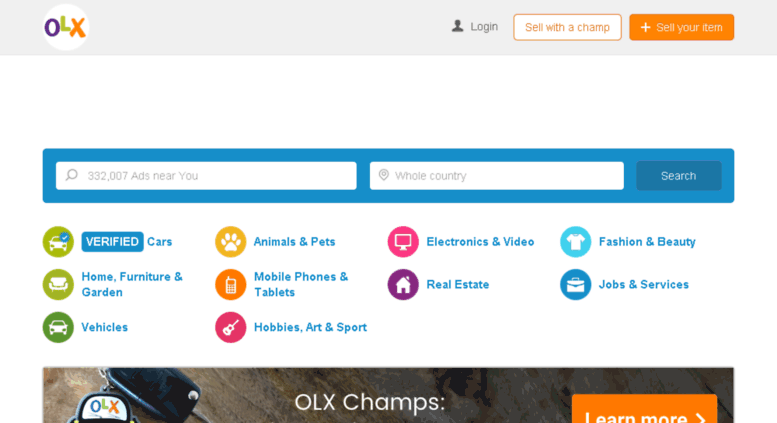777x423 pixels.
Task: Select the Fashion & Beauty t-shirt icon
Action: [575, 242]
